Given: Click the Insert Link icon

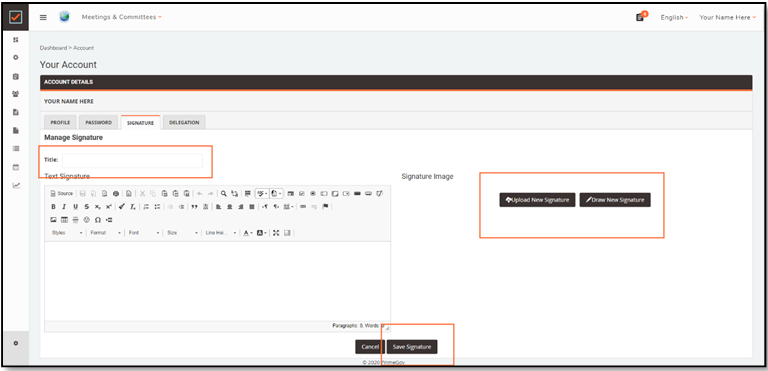Looking at the screenshot, I should pyautogui.click(x=303, y=207).
